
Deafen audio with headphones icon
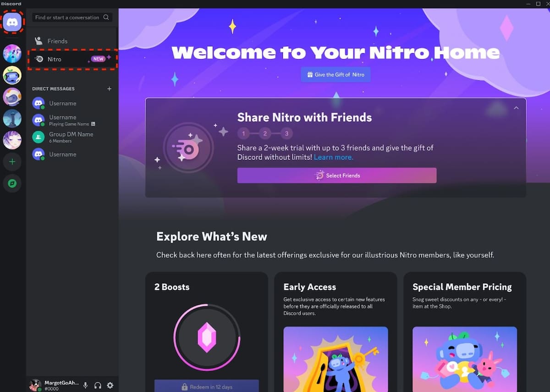click(x=98, y=386)
